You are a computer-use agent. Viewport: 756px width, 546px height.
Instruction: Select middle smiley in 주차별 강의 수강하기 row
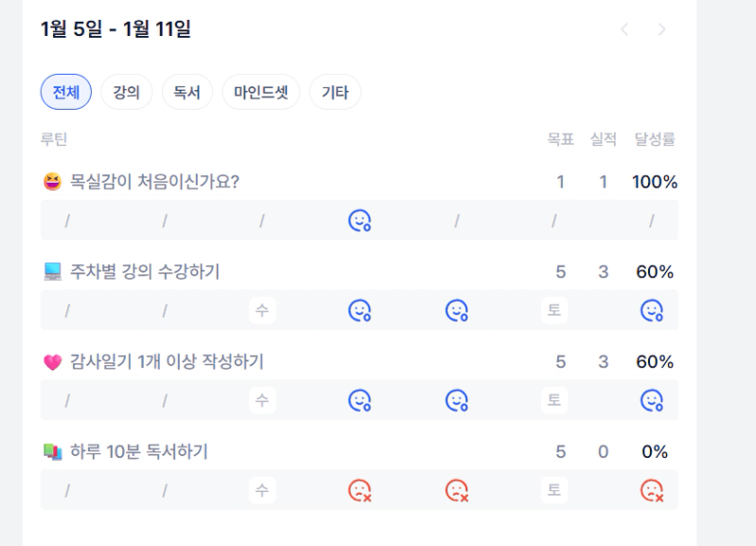[x=457, y=310]
